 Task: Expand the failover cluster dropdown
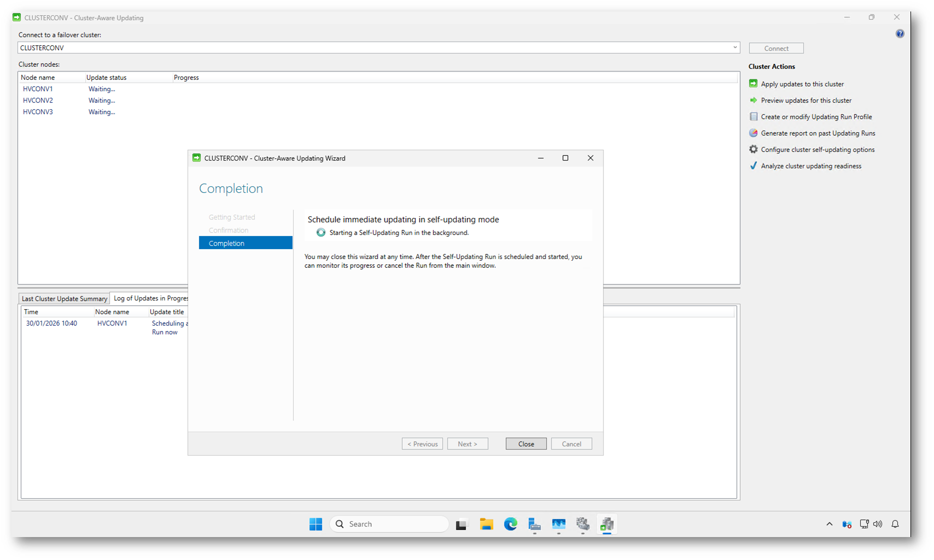[x=735, y=48]
